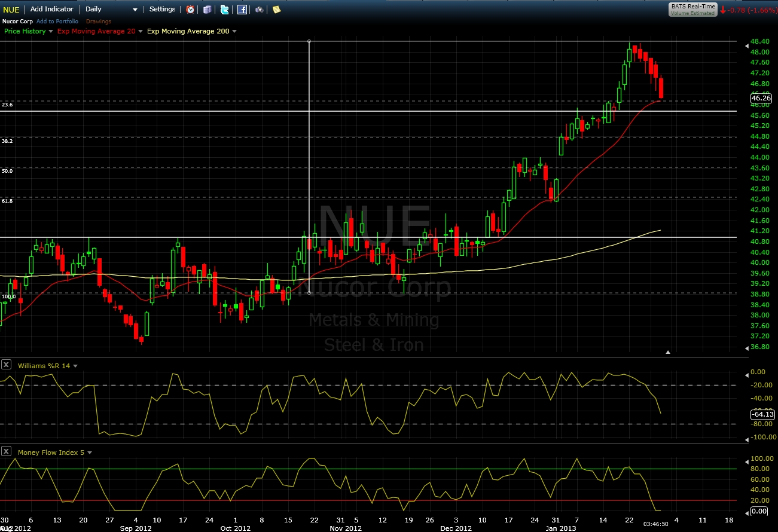Click the alarm clock alert icon
This screenshot has height=532, width=778.
point(190,10)
